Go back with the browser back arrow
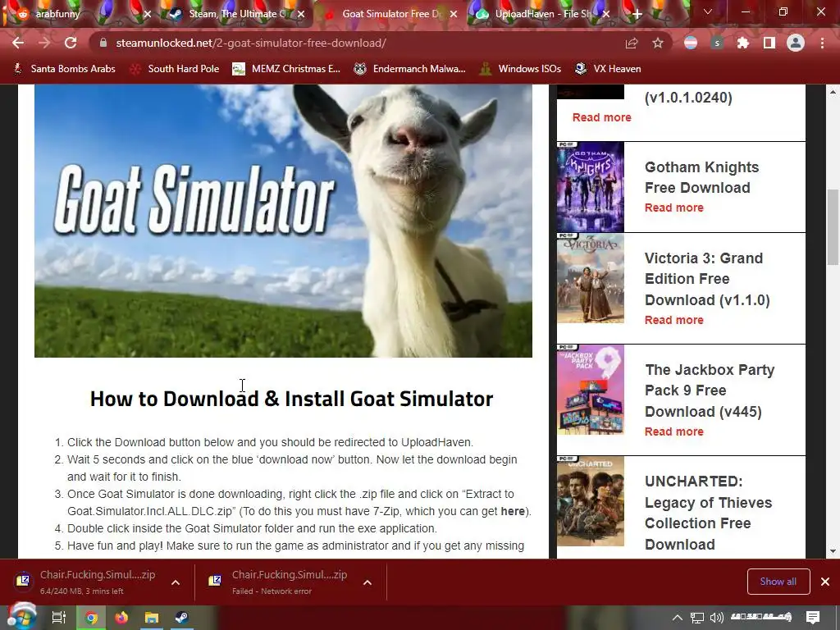The height and width of the screenshot is (630, 840). [18, 43]
